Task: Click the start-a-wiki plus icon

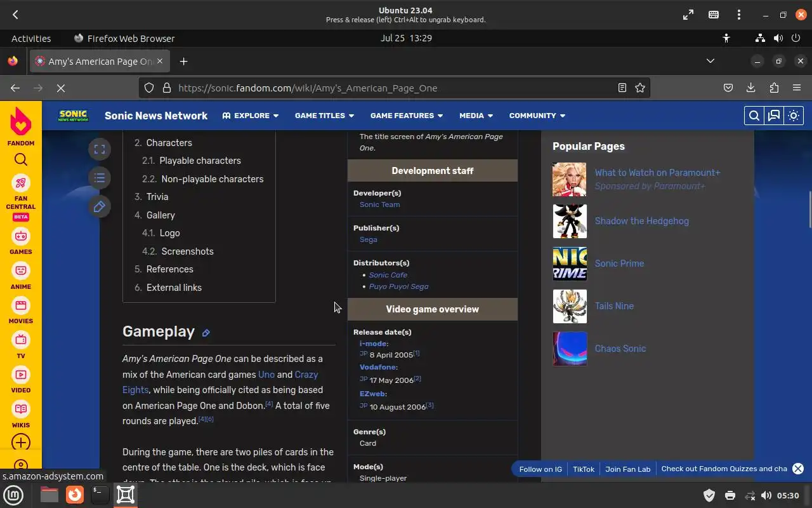Action: [21, 443]
